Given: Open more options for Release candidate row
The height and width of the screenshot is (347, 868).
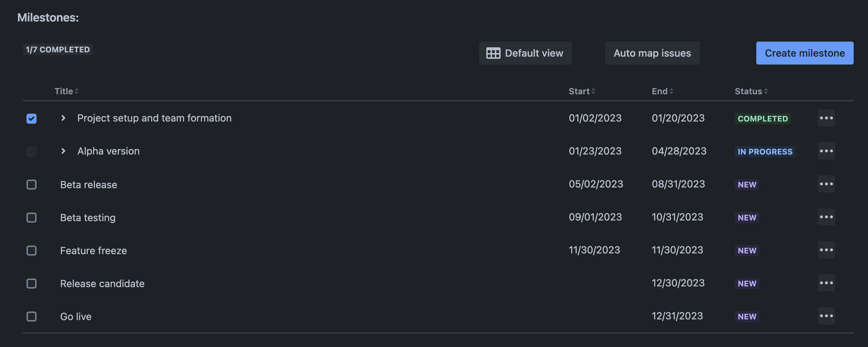Looking at the screenshot, I should click(826, 283).
